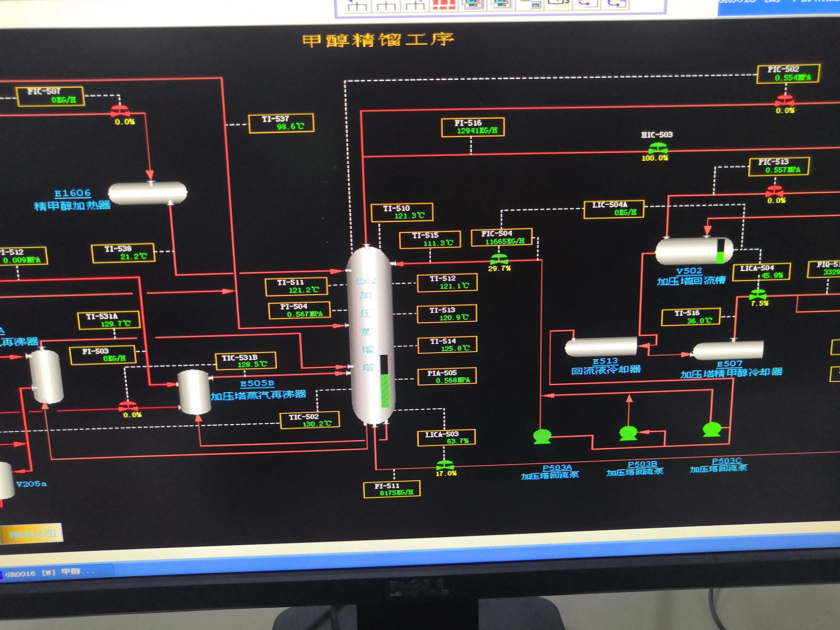Open the FIC-504 flow controller tag

click(x=502, y=237)
